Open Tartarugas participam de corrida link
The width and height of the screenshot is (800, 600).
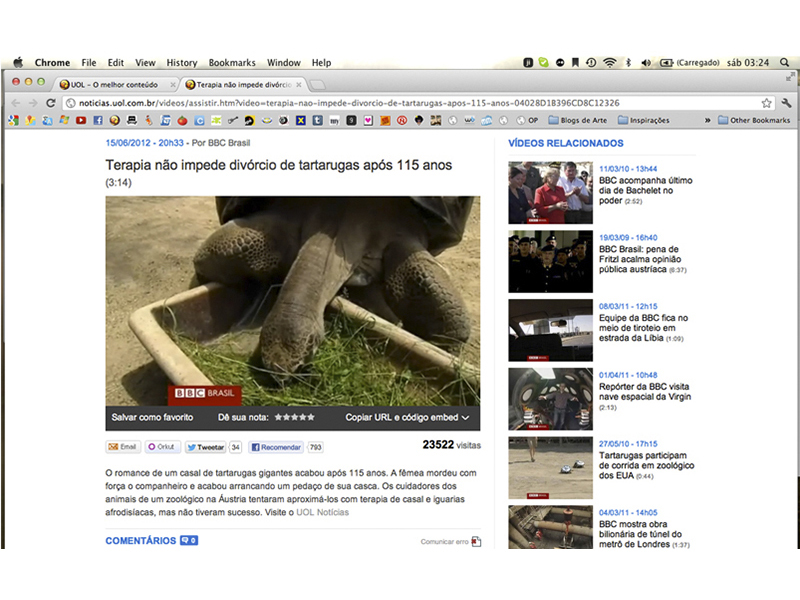click(x=646, y=465)
